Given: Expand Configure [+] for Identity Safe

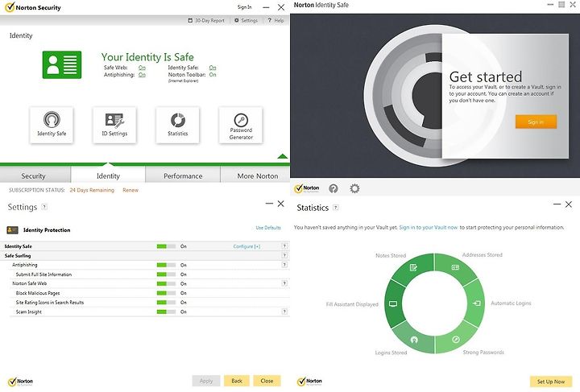Looking at the screenshot, I should 246,246.
